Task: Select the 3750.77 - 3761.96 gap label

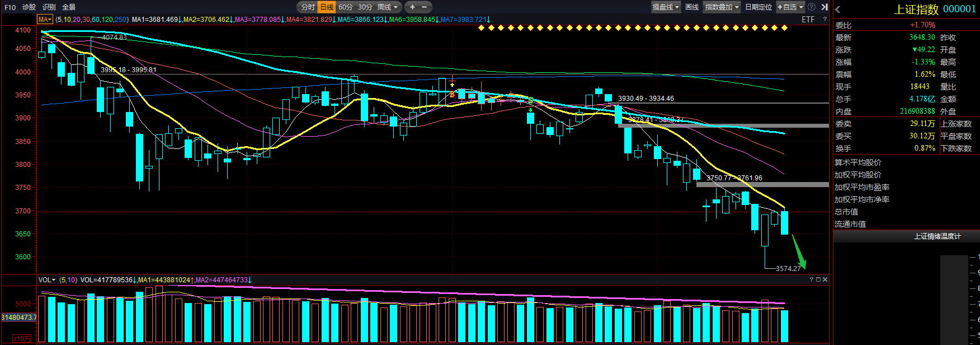Action: (x=734, y=178)
